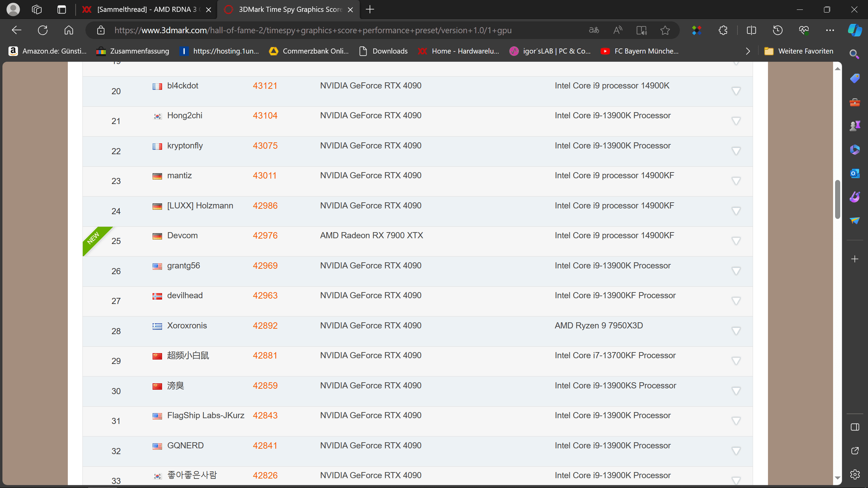
Task: Open the sidebar search magnifier icon
Action: click(x=854, y=54)
